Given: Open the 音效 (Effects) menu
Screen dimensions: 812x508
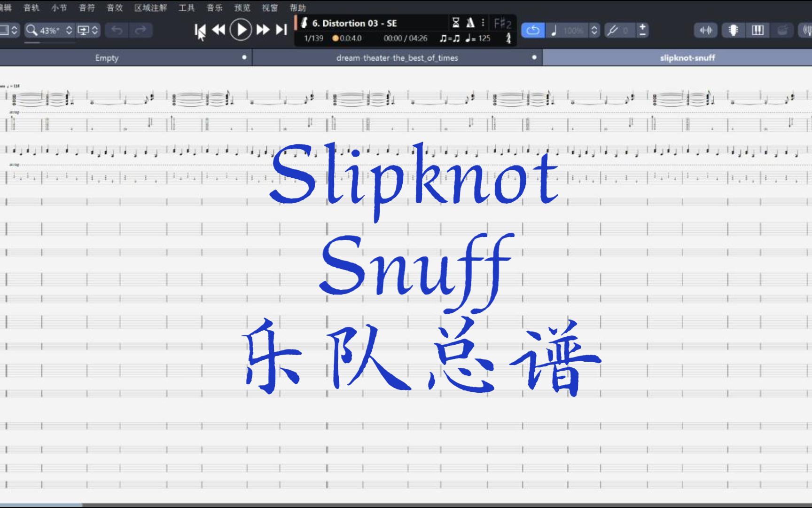Looking at the screenshot, I should pos(115,8).
